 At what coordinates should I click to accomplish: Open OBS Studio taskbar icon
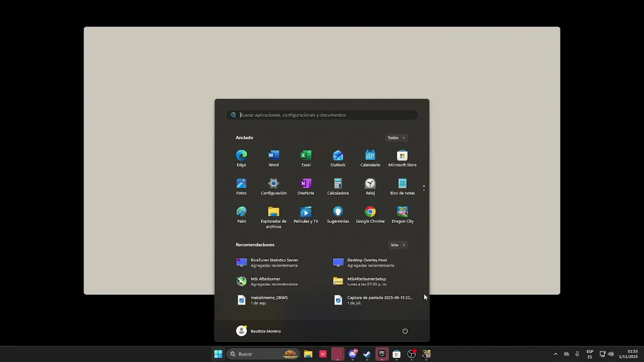412,354
